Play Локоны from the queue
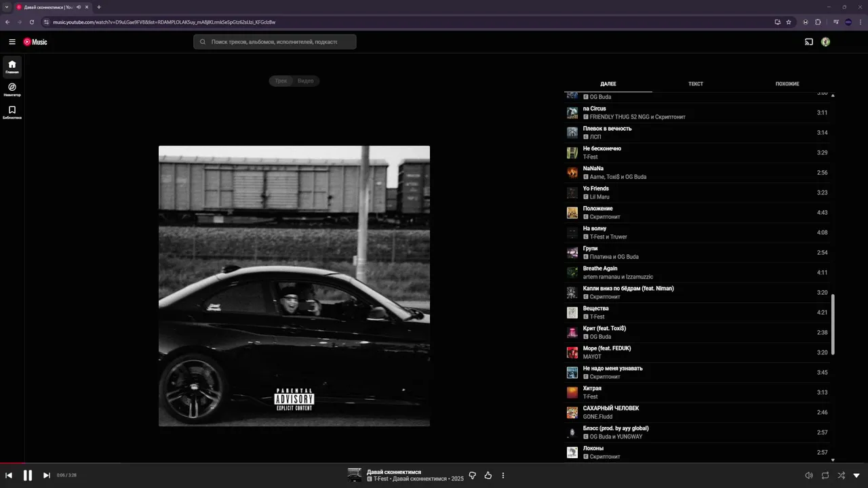The width and height of the screenshot is (868, 488). tap(698, 453)
